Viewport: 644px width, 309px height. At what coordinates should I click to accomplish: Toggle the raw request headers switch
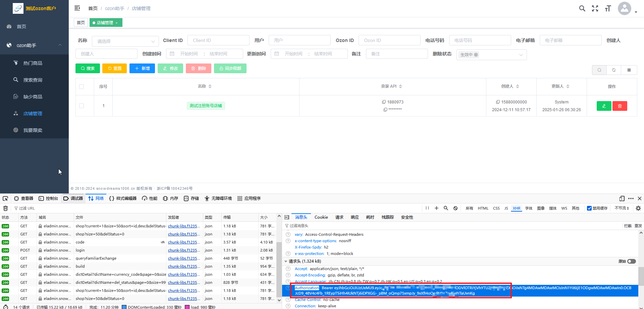(631, 261)
